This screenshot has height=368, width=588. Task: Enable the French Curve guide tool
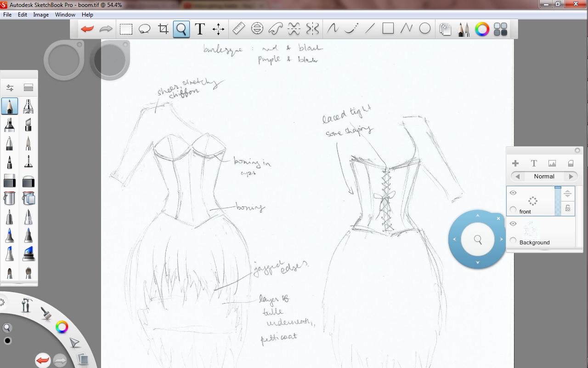[276, 29]
